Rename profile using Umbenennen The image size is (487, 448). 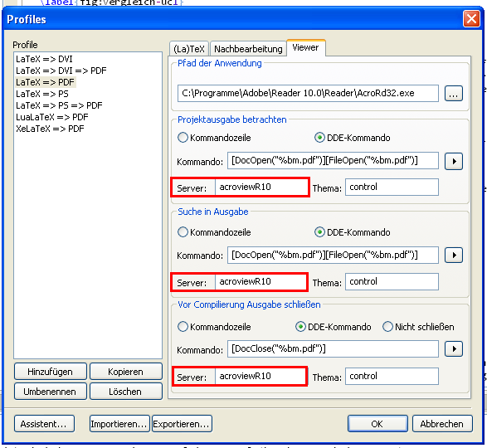click(x=51, y=392)
